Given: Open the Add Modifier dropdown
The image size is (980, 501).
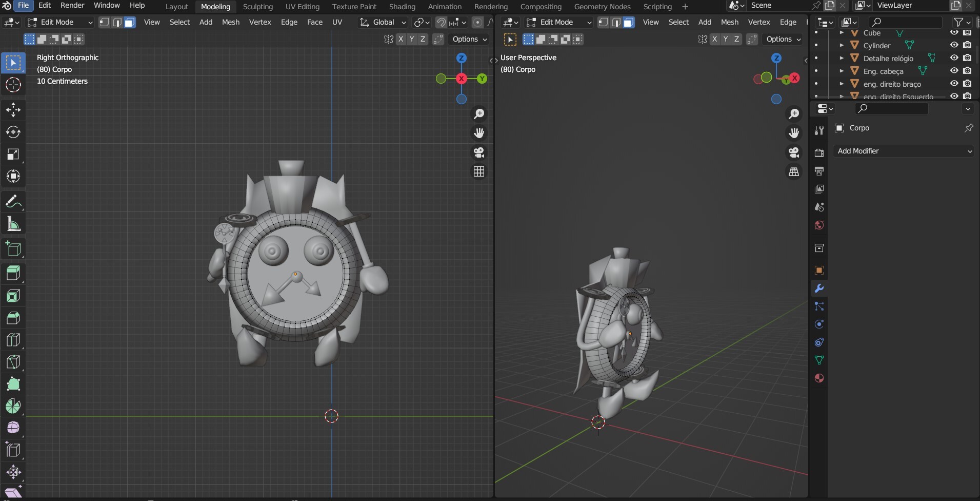Looking at the screenshot, I should pyautogui.click(x=904, y=151).
